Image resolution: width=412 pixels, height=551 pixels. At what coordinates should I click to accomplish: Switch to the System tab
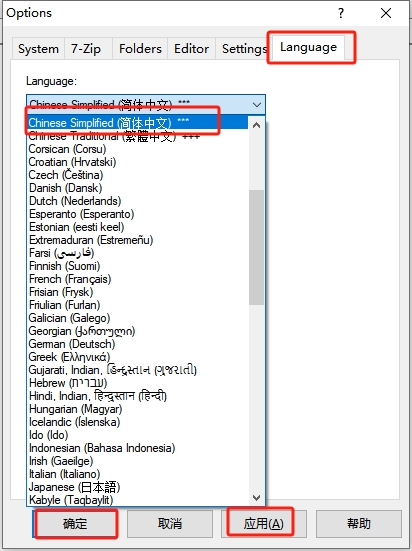click(38, 48)
